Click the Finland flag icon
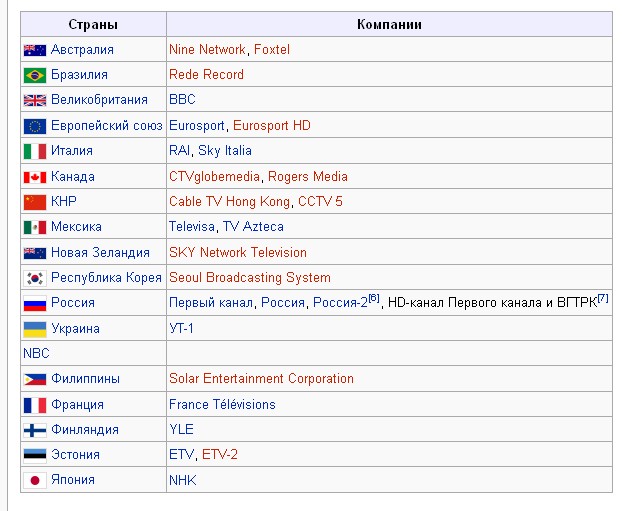Viewport: 644px width, 511px height. coord(35,430)
